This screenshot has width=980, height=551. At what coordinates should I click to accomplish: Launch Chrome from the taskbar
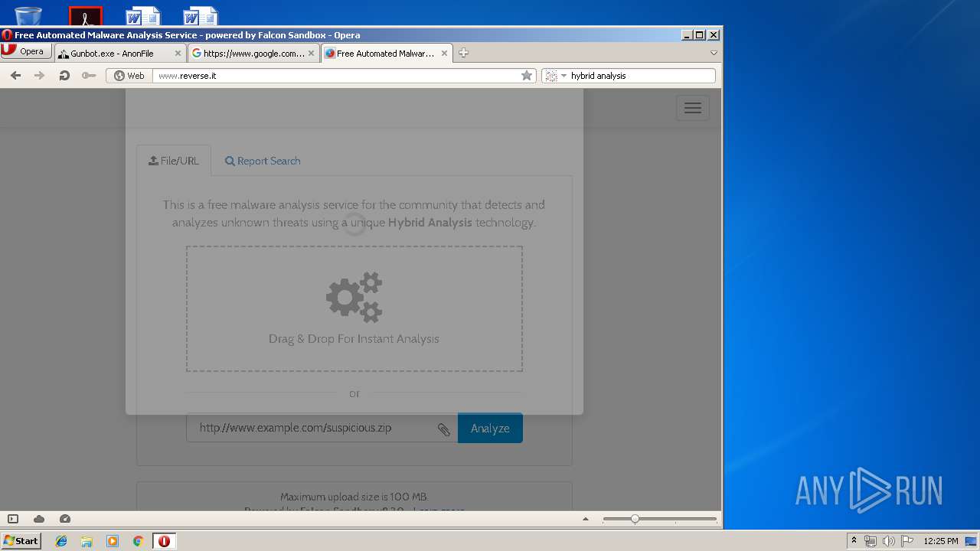click(x=138, y=541)
